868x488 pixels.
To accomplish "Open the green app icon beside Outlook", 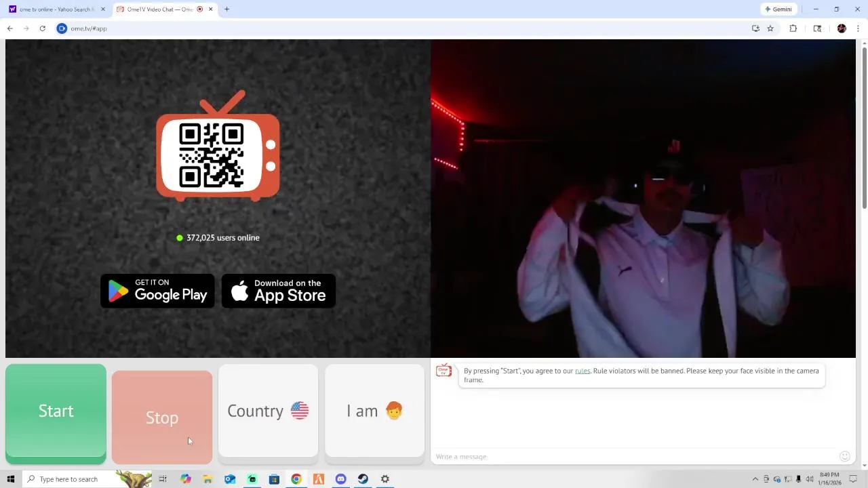I will pos(252,479).
